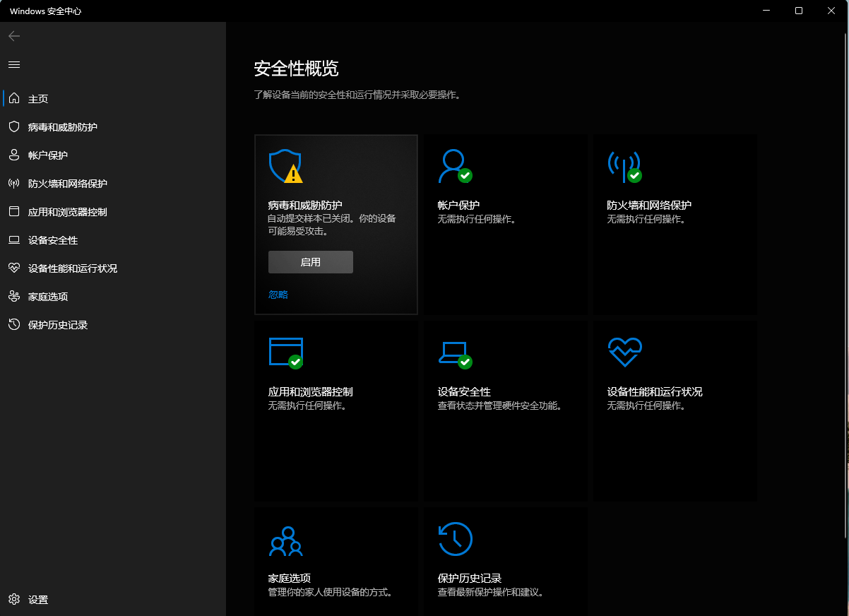This screenshot has width=849, height=616.
Task: Click the back arrow navigation icon
Action: point(13,36)
